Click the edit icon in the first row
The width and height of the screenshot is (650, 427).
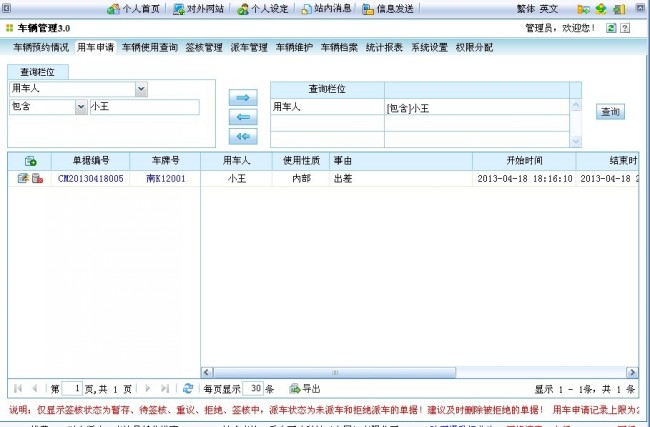coord(23,179)
